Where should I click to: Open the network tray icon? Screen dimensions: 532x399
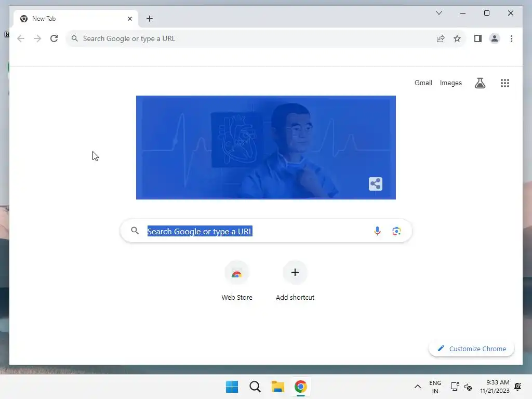click(x=455, y=387)
